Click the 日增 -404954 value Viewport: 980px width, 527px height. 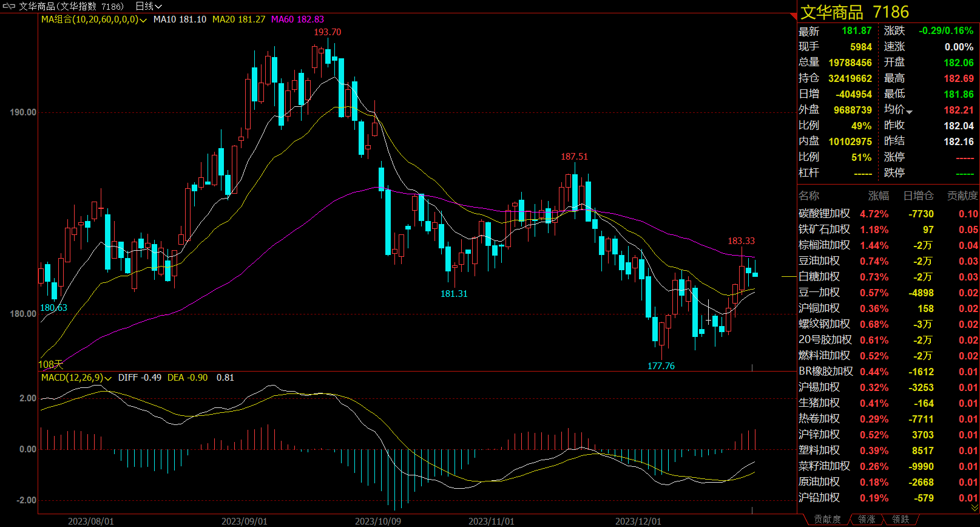[x=854, y=94]
